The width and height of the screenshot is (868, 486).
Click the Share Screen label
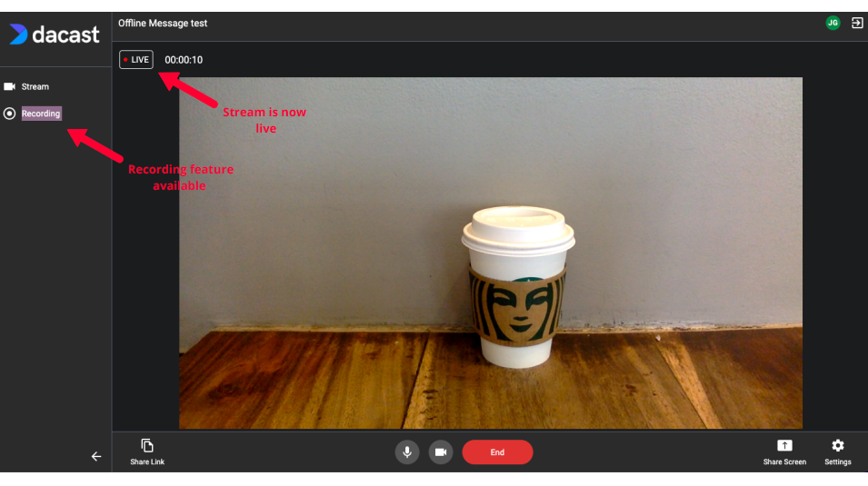784,461
